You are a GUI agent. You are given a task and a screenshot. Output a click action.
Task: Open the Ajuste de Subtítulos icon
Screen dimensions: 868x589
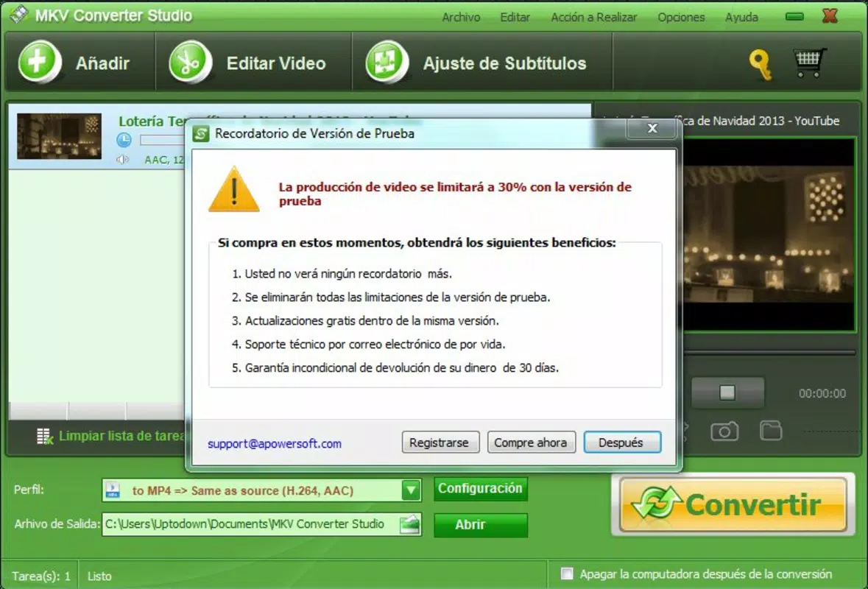[387, 61]
